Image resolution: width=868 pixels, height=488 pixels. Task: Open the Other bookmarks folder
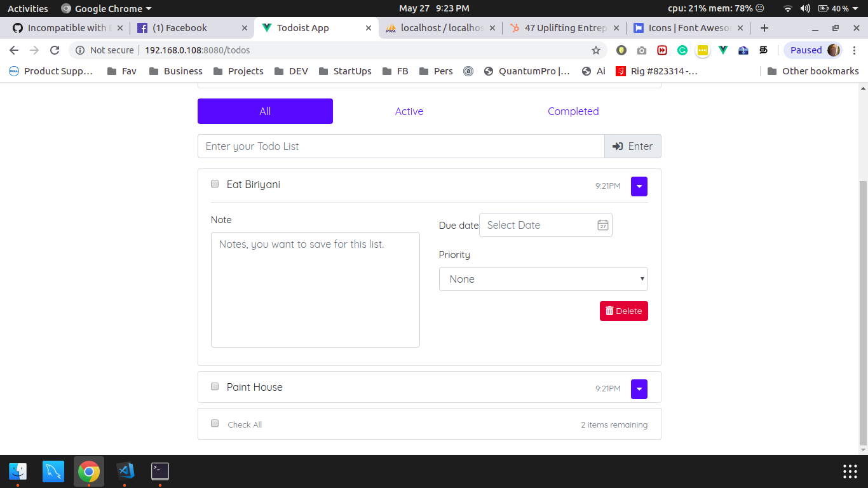pos(813,71)
